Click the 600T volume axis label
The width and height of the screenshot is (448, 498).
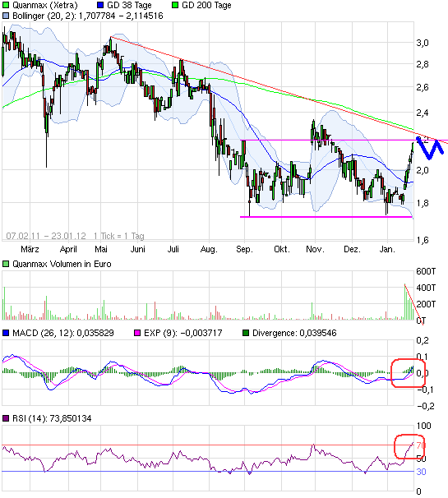pyautogui.click(x=426, y=271)
